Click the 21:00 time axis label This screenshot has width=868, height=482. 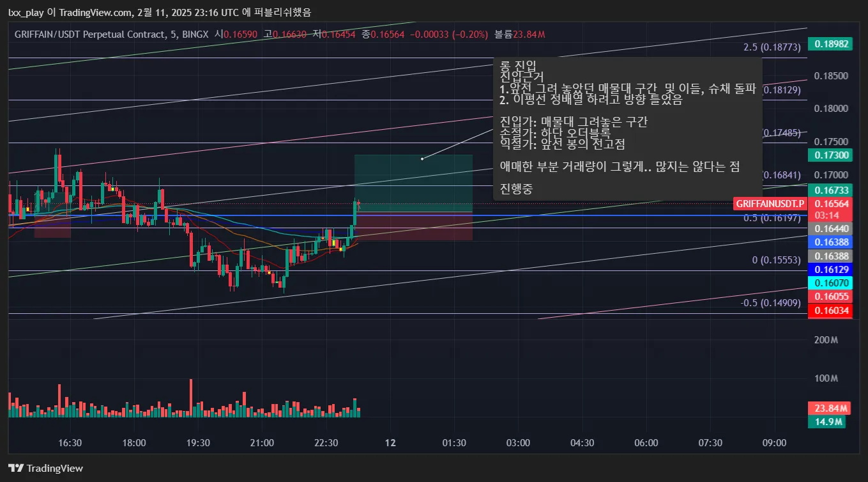tap(262, 443)
